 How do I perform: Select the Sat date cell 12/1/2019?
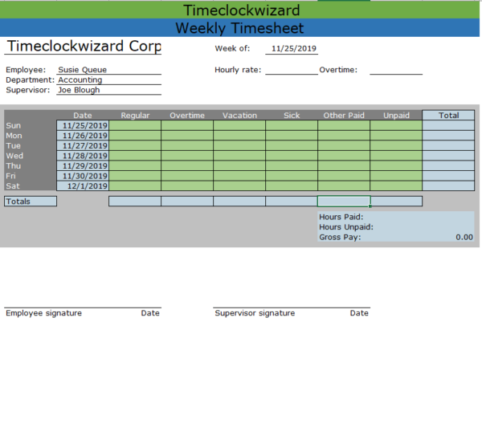click(83, 186)
